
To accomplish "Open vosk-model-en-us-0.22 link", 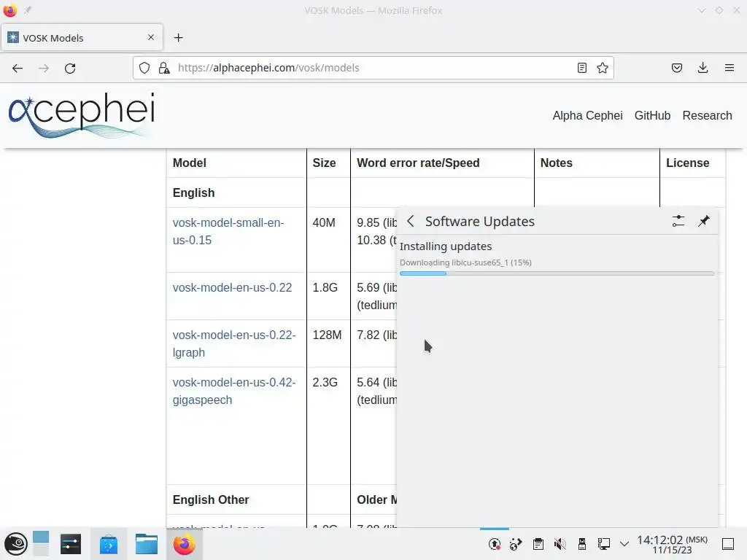I will pos(232,287).
